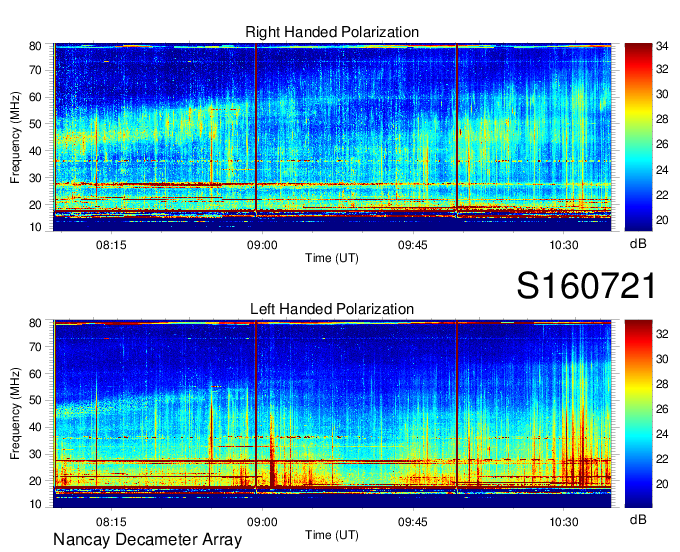Click the "dB" unit under Left Handed color bar
The width and height of the screenshot is (680, 552).
[638, 519]
